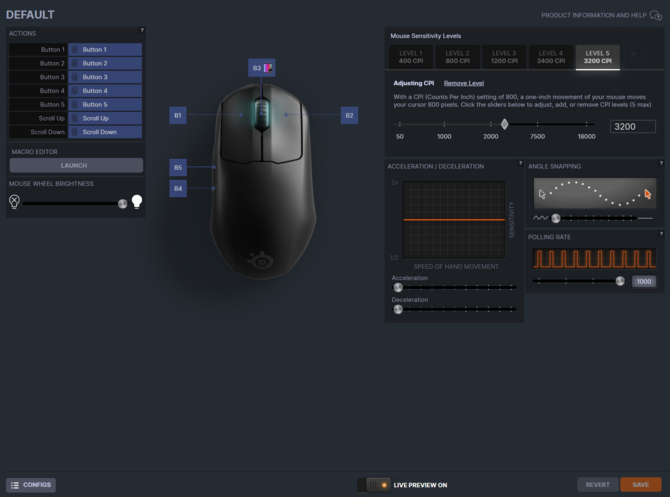Click the 50 mark on the CPI slider
The width and height of the screenshot is (670, 497).
(x=400, y=124)
